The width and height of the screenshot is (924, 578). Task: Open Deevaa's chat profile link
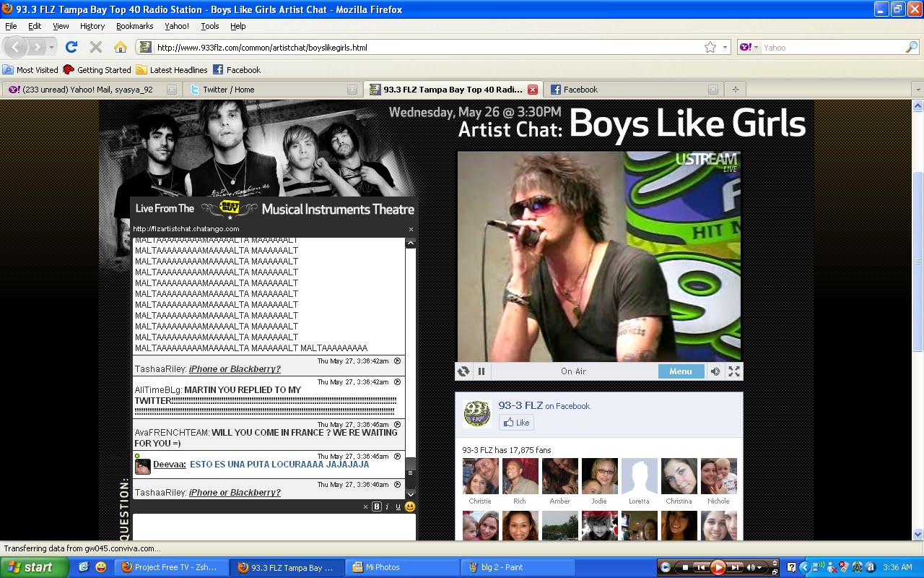click(170, 465)
